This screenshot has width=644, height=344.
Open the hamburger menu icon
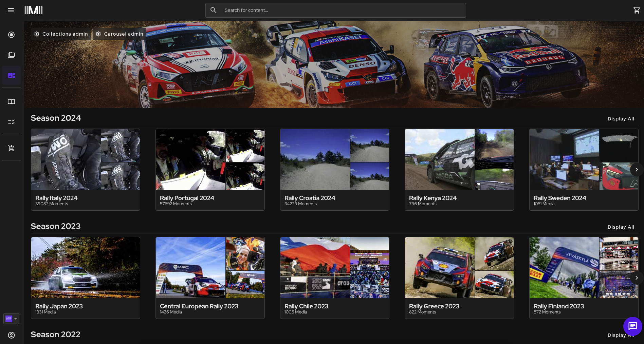click(11, 10)
